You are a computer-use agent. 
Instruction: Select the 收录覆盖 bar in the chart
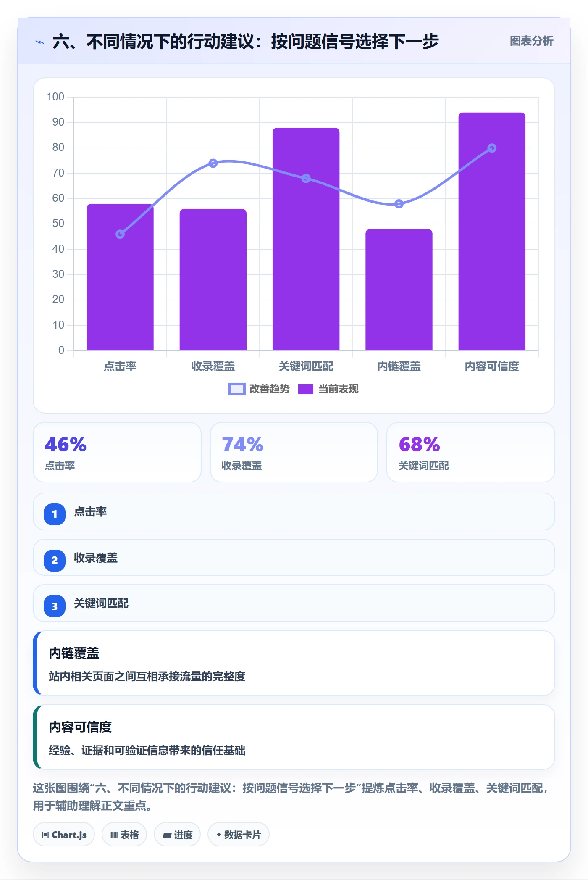213,279
